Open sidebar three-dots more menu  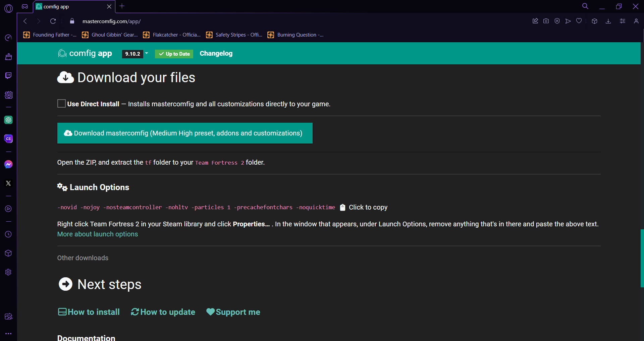pos(8,334)
